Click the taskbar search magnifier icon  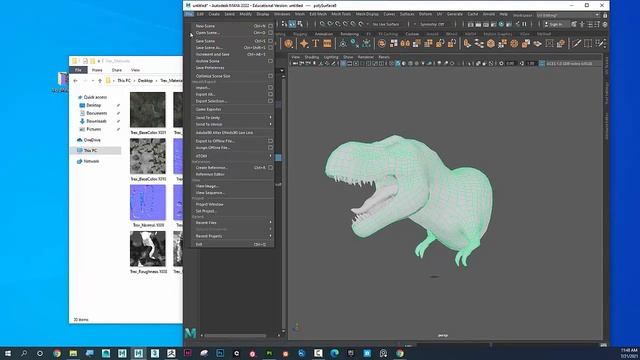tap(24, 353)
